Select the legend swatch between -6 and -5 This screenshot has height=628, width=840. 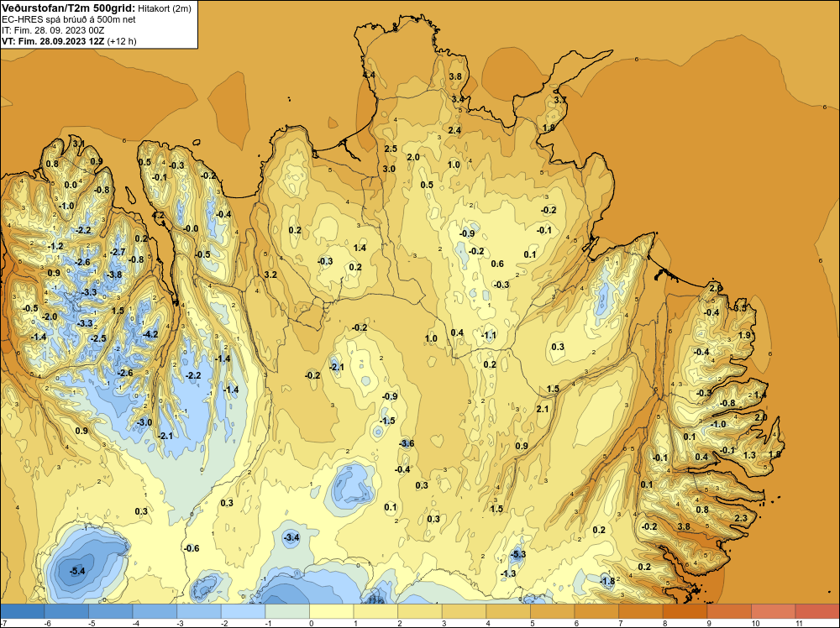pyautogui.click(x=66, y=611)
